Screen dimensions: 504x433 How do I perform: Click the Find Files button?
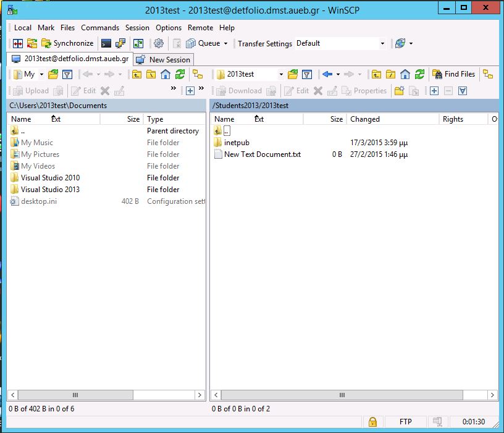454,75
